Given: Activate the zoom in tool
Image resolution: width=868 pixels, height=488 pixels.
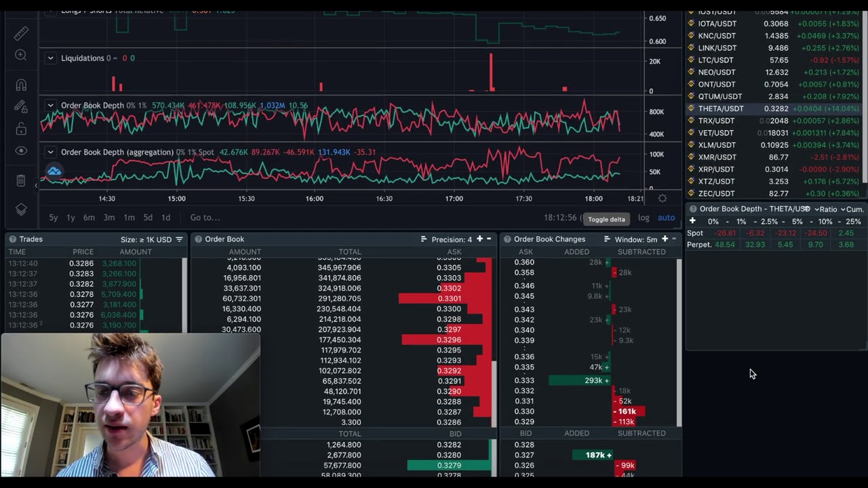Looking at the screenshot, I should [x=21, y=56].
